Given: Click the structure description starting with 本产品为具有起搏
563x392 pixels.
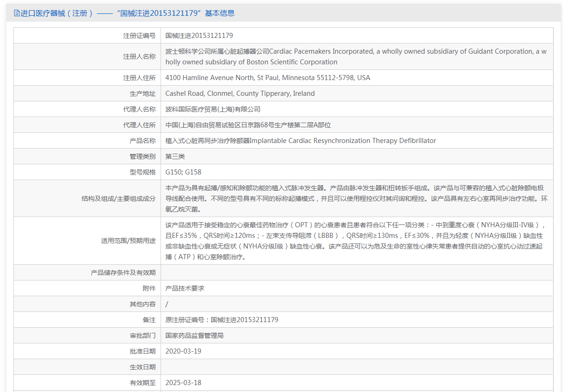Looking at the screenshot, I should [356, 199].
